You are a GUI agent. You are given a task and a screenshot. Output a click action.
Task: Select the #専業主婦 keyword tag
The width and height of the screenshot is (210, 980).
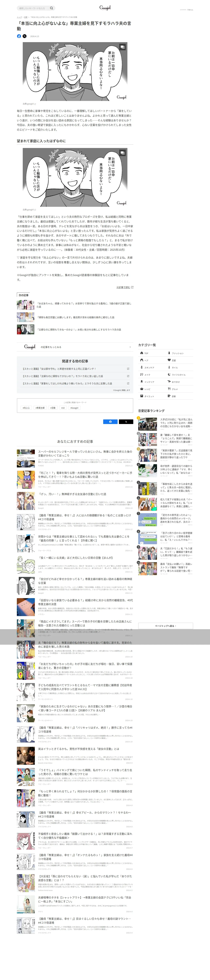[40, 408]
